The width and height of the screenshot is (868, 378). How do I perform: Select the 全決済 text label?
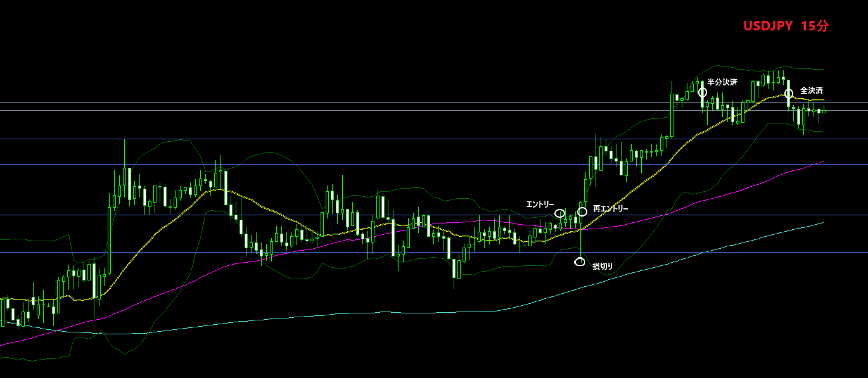tap(811, 91)
